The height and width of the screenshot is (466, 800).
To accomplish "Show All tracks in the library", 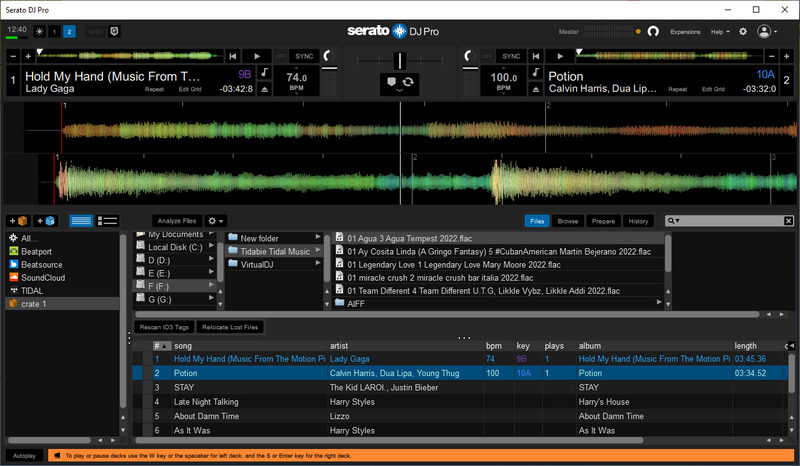I will click(29, 238).
